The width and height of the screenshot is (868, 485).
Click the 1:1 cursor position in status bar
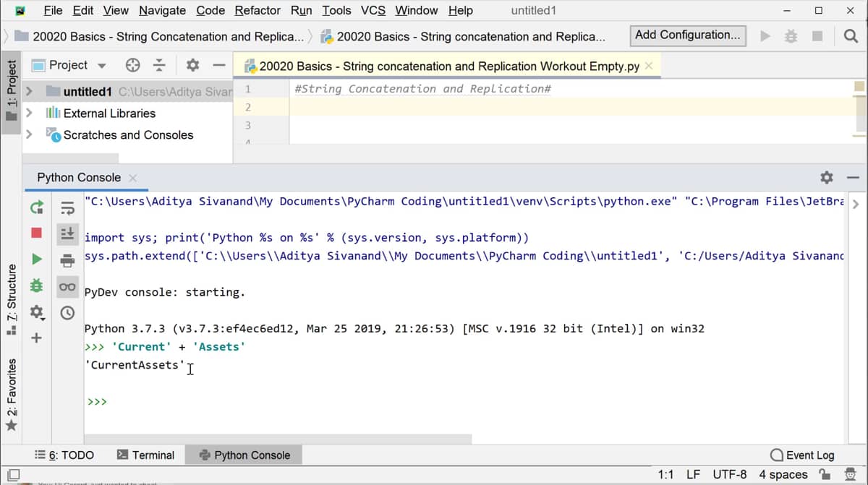tap(666, 475)
